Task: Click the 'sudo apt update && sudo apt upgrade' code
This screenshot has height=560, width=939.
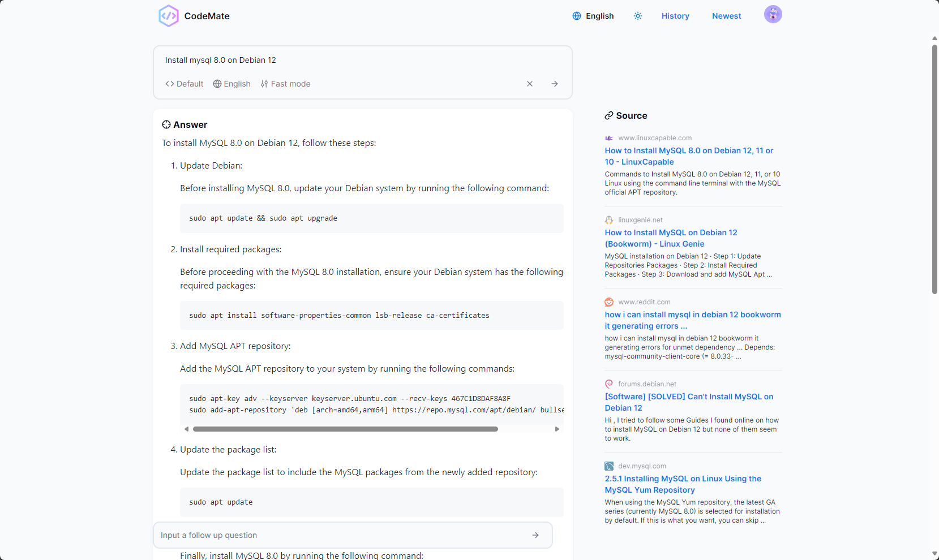Action: click(x=263, y=218)
